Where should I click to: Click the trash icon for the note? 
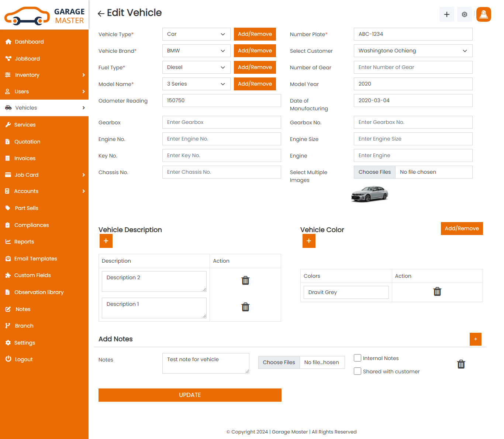(461, 364)
